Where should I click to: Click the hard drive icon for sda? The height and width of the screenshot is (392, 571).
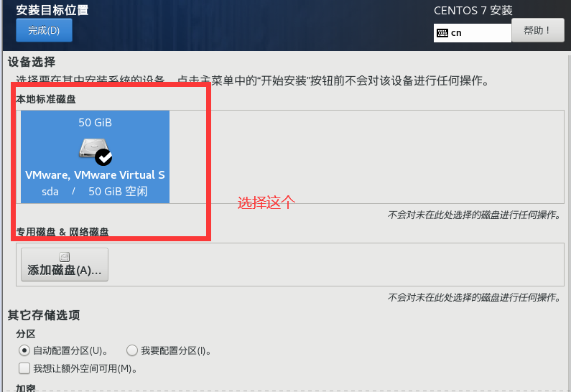coord(93,148)
